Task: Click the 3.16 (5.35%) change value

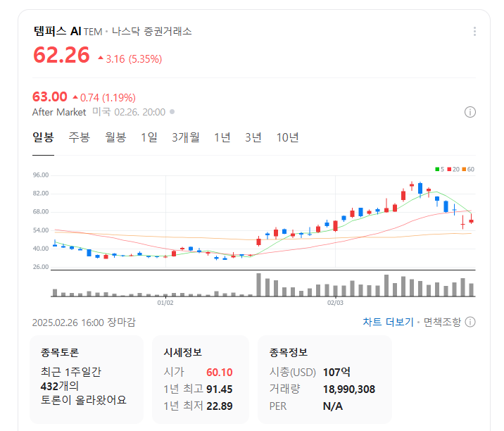Action: (x=130, y=59)
